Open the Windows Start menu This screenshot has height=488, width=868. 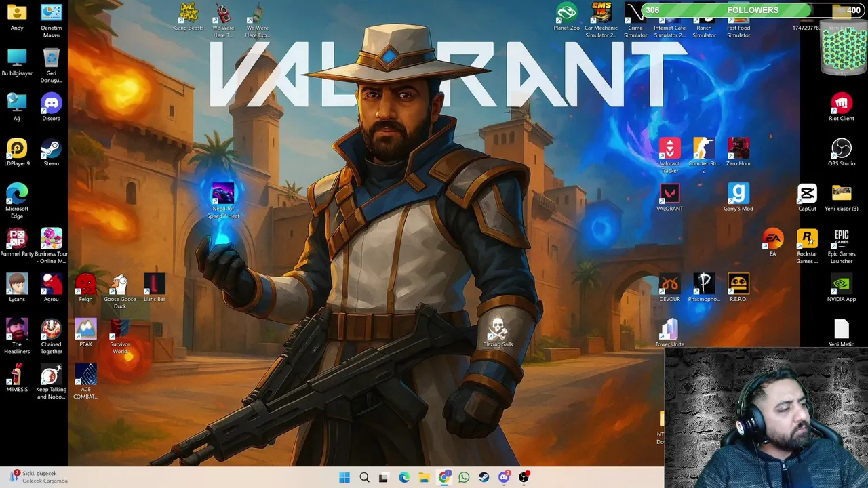(344, 477)
